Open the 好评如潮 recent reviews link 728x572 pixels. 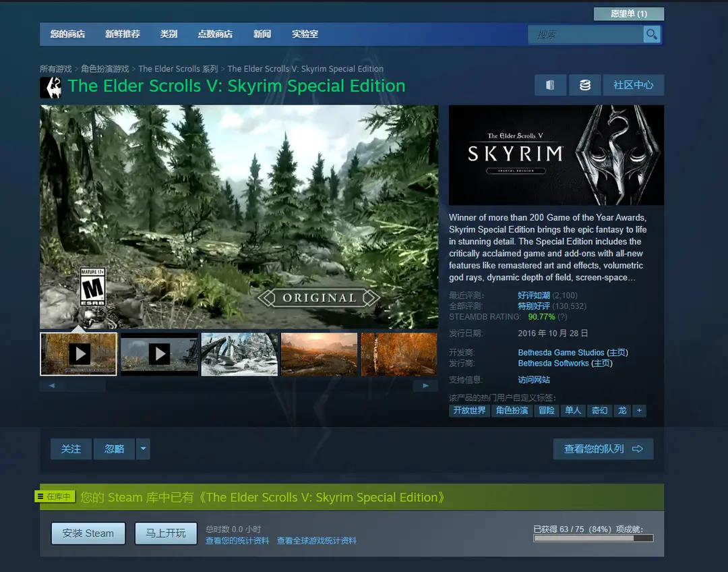tap(534, 295)
